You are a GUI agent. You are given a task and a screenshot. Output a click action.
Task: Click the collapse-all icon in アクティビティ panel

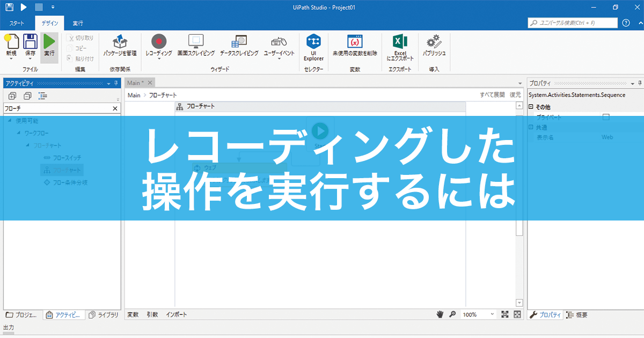point(27,96)
